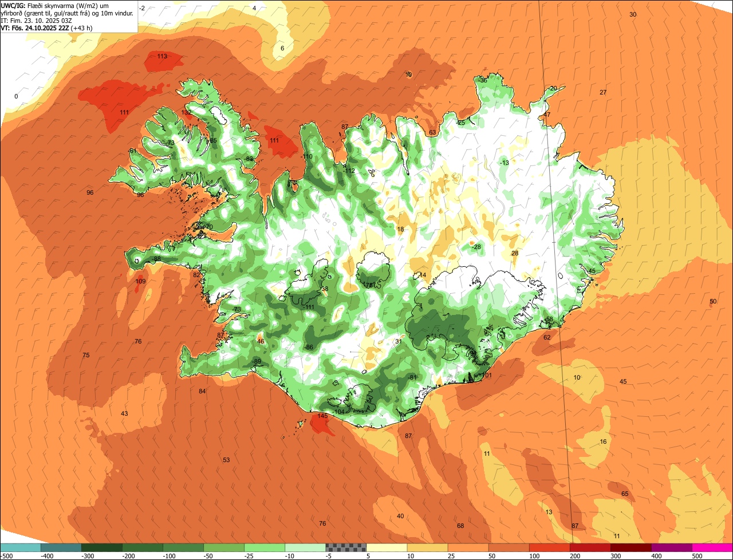Click the map value '53' in the southwest sea
The height and width of the screenshot is (560, 733).
(x=226, y=460)
